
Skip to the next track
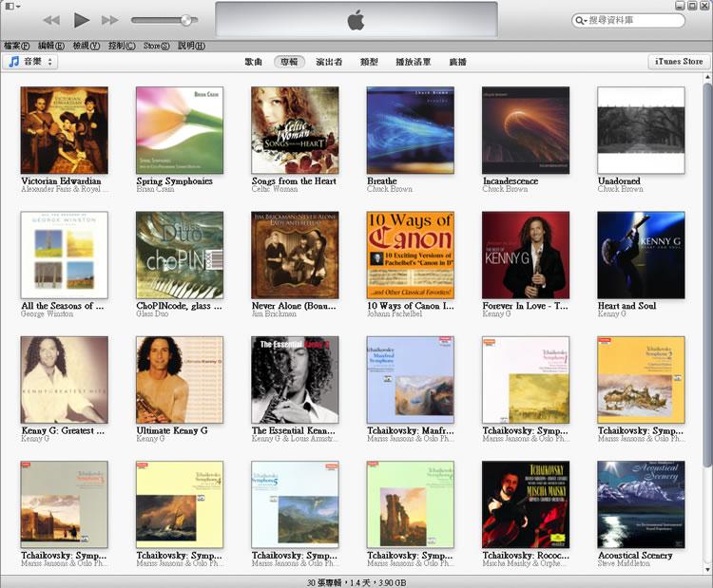(109, 21)
